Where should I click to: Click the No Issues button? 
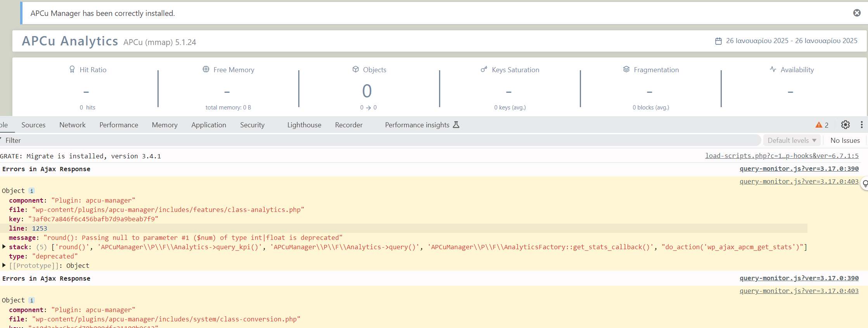point(845,140)
